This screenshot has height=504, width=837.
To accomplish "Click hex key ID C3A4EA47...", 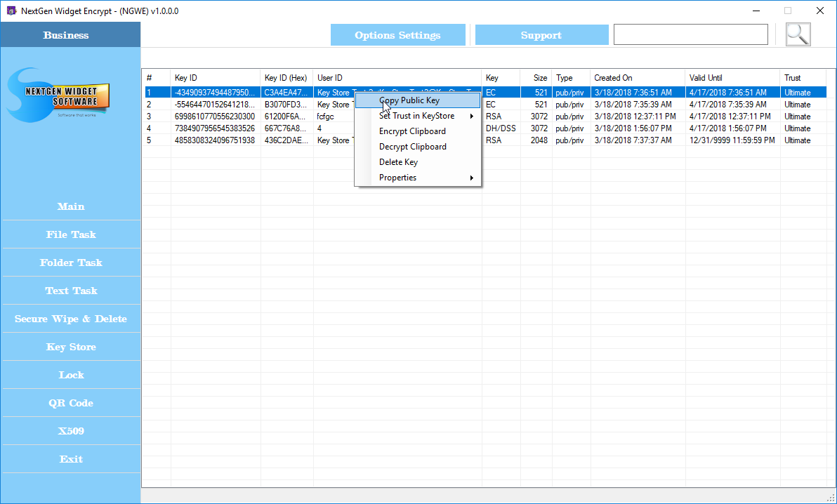I will (286, 93).
